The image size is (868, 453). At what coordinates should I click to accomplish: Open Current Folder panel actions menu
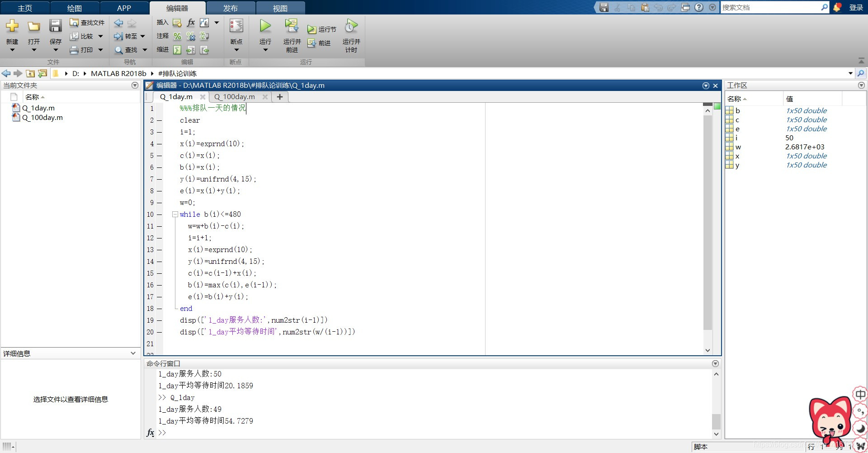[x=135, y=85]
